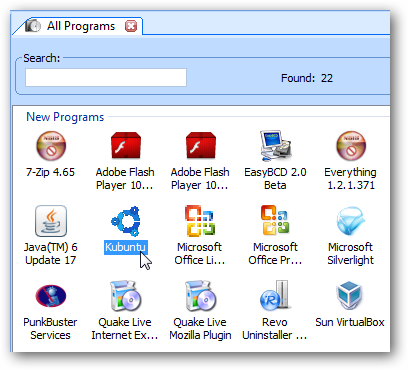408x370 pixels.
Task: Click the Java(TM) 6 Update 17 label
Action: pos(51,254)
